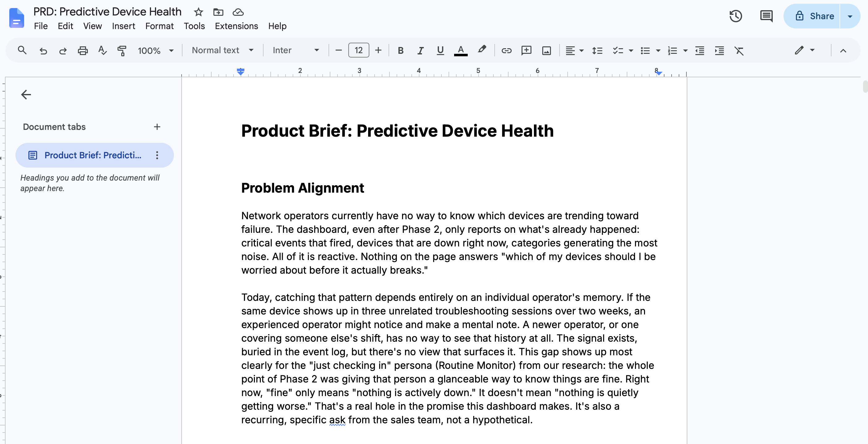Click the left indent marker on the ruler
This screenshot has height=444, width=868.
[x=241, y=71]
